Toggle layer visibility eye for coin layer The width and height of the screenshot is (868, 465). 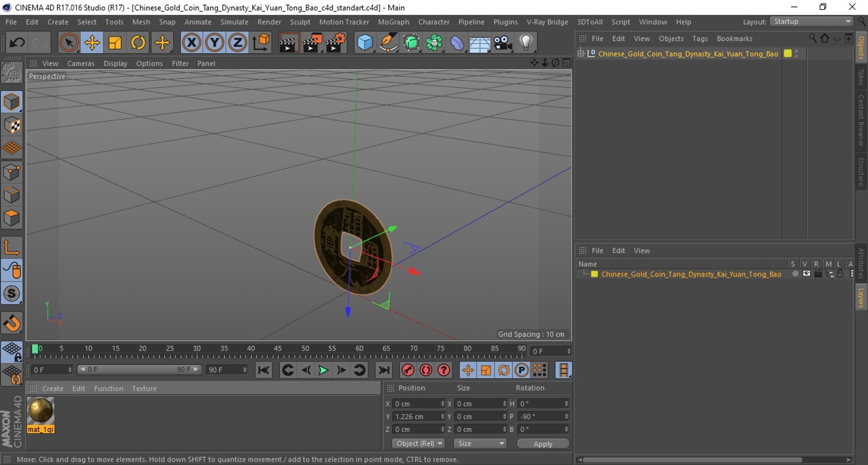806,274
